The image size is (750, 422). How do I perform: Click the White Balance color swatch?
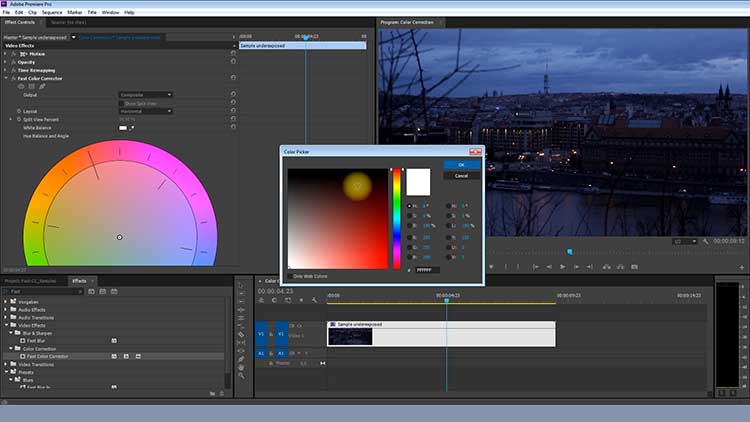(x=123, y=128)
